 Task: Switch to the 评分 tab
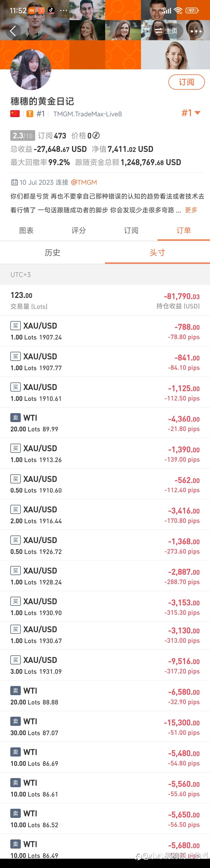(79, 231)
